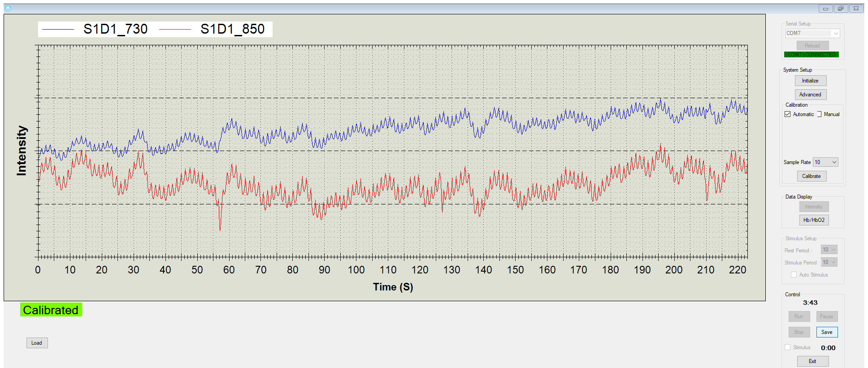Click the Exit button
This screenshot has height=368, width=868.
click(x=813, y=361)
